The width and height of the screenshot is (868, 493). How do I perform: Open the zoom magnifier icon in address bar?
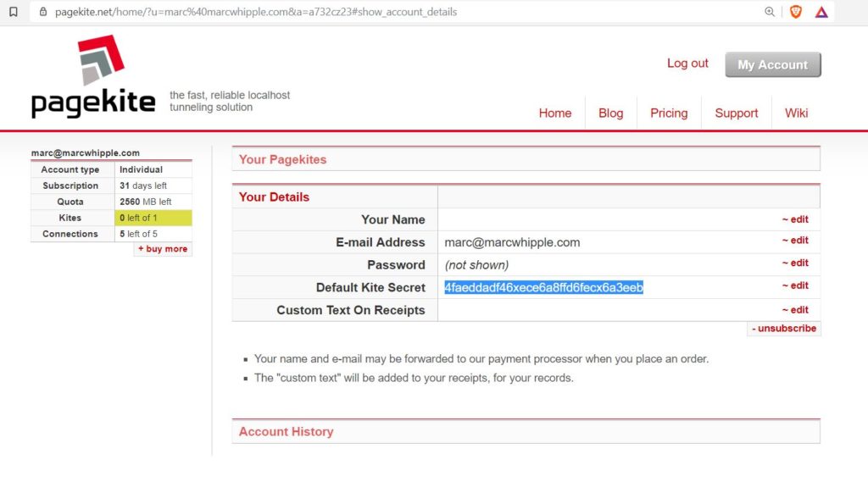770,12
